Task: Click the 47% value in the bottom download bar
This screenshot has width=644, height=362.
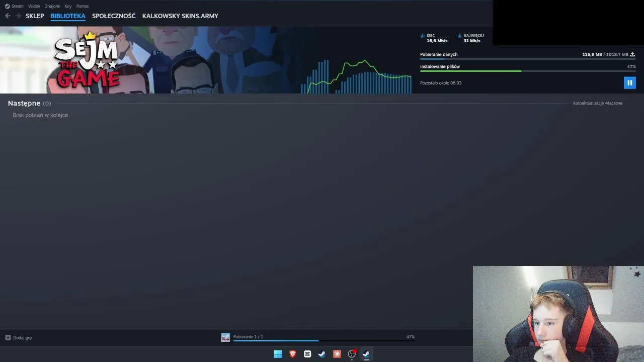Action: (411, 337)
